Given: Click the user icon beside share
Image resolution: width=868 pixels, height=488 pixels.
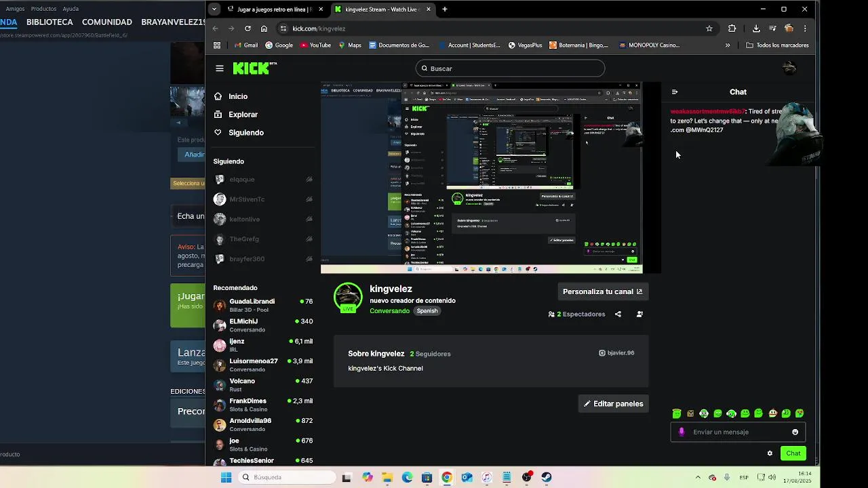Looking at the screenshot, I should [639, 314].
